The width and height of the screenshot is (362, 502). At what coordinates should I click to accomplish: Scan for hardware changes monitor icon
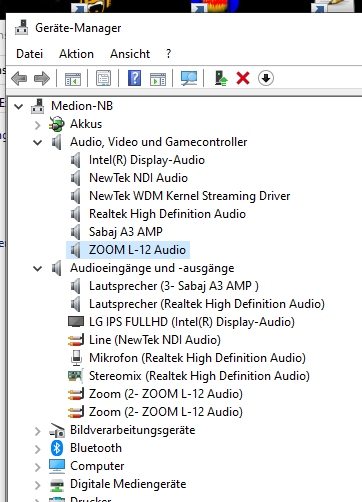pyautogui.click(x=189, y=79)
